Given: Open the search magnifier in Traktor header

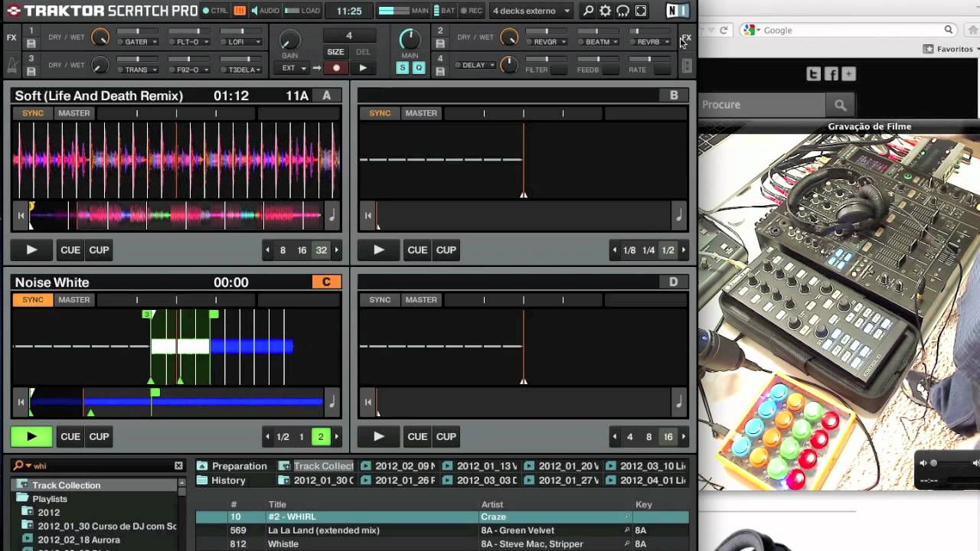Looking at the screenshot, I should point(588,11).
